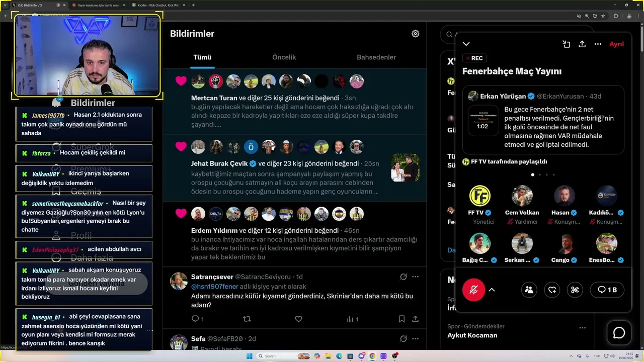The image size is (644, 362).
Task: Open Erdem Yıldırım's profile link
Action: [x=214, y=230]
